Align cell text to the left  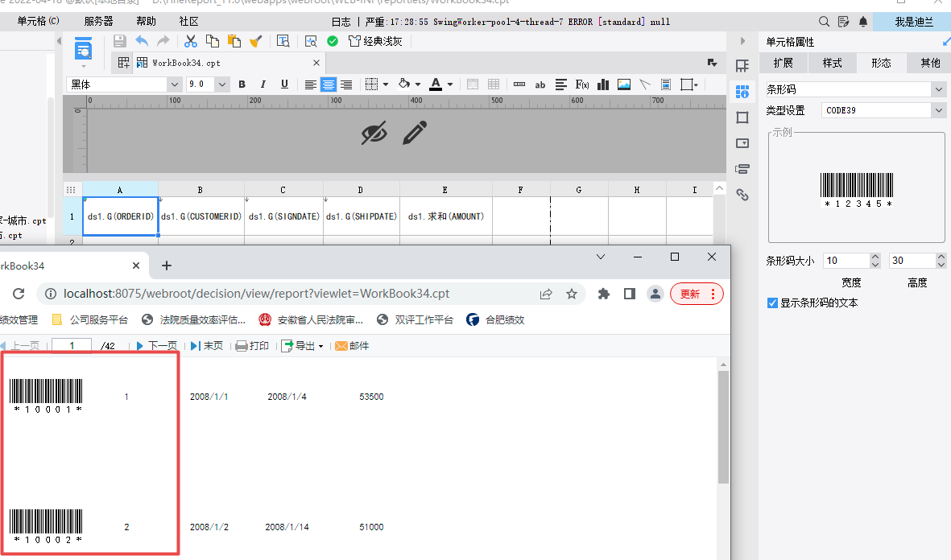point(311,84)
